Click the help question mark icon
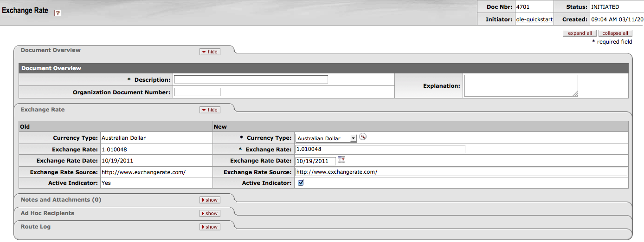 pyautogui.click(x=58, y=13)
